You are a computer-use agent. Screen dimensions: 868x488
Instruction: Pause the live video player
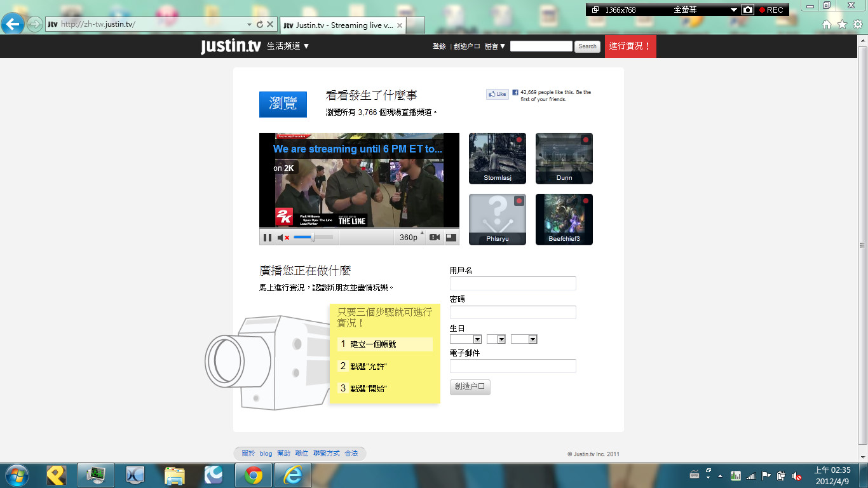[268, 238]
